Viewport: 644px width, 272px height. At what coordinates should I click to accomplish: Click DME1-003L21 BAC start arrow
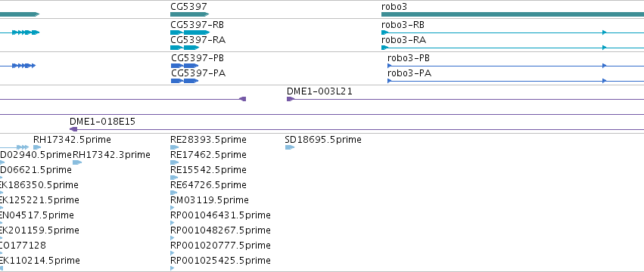coord(291,99)
